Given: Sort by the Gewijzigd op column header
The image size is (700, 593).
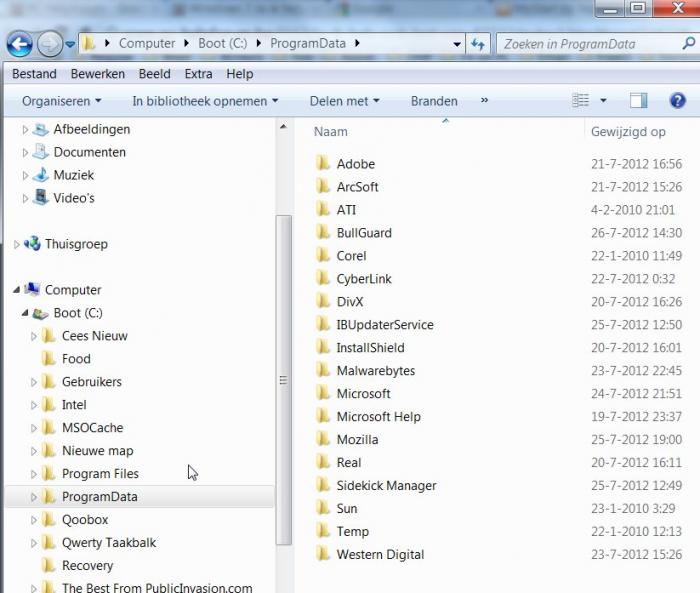Looking at the screenshot, I should 628,132.
